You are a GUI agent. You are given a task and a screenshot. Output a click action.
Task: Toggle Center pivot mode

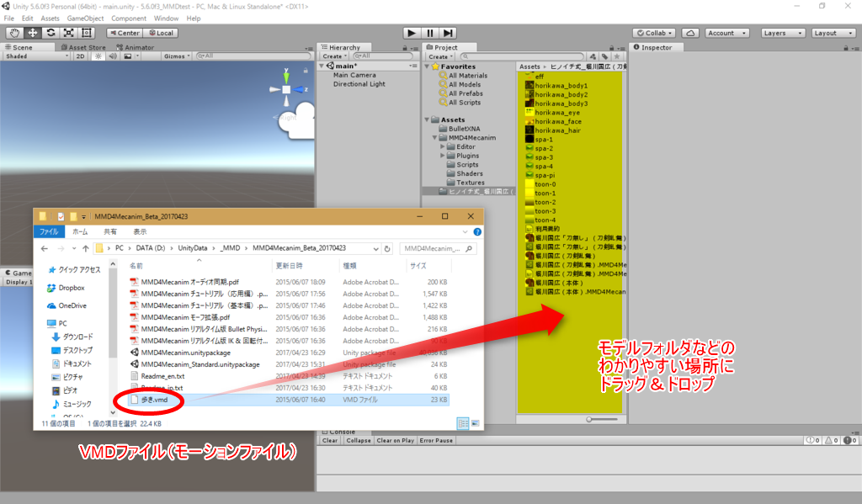(x=125, y=33)
